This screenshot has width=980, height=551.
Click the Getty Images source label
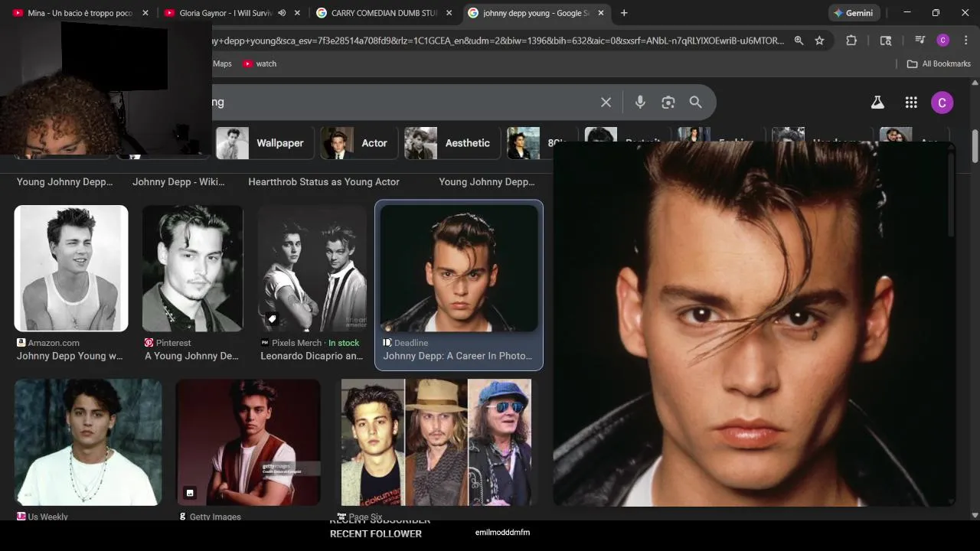[x=215, y=517]
